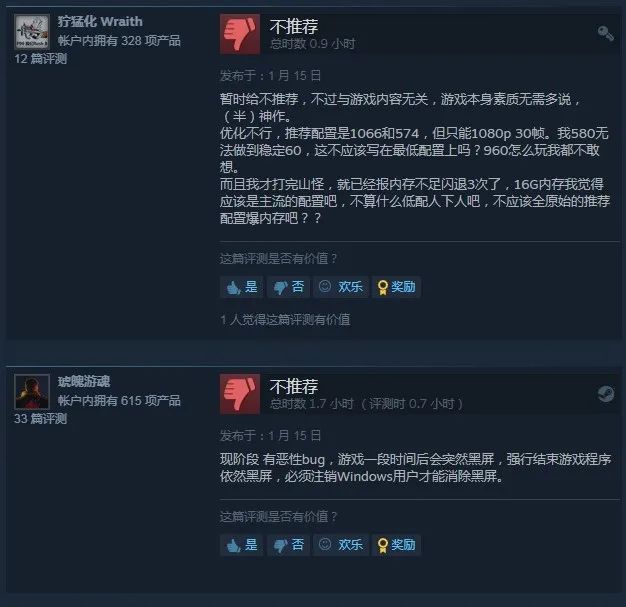Image resolution: width=626 pixels, height=607 pixels.
Task: Mark the second review as 欢乐 (funny)
Action: click(x=341, y=545)
